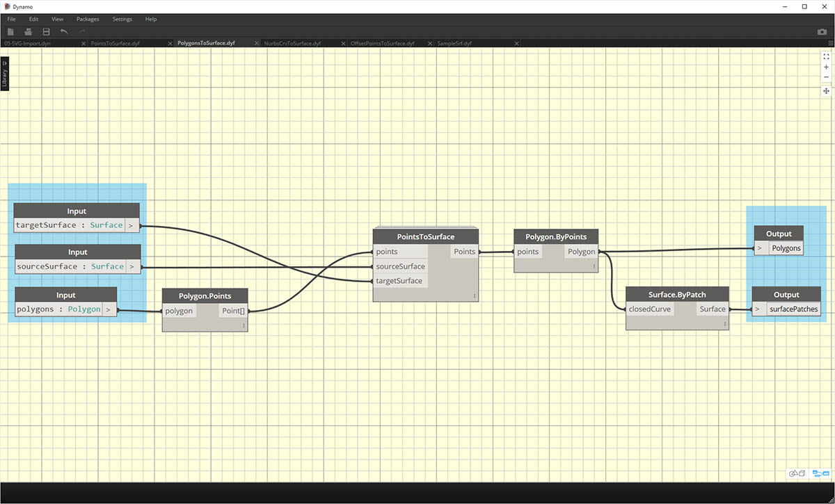
Task: Click the lacing indicator on the PointsToSurface node
Action: pos(475,296)
